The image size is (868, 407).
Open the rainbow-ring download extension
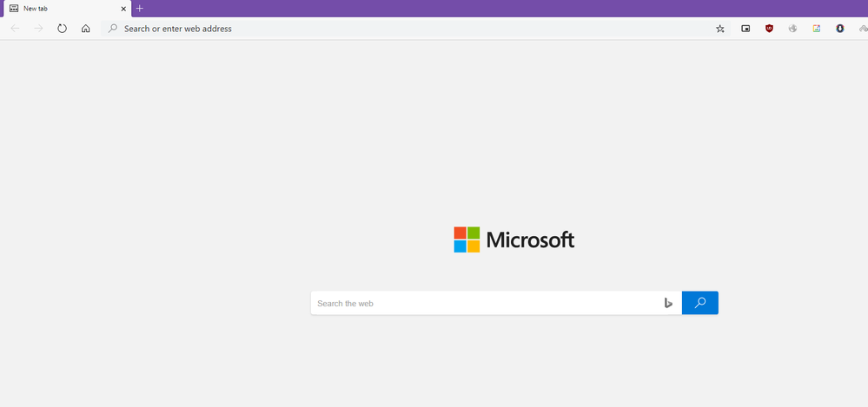(840, 28)
